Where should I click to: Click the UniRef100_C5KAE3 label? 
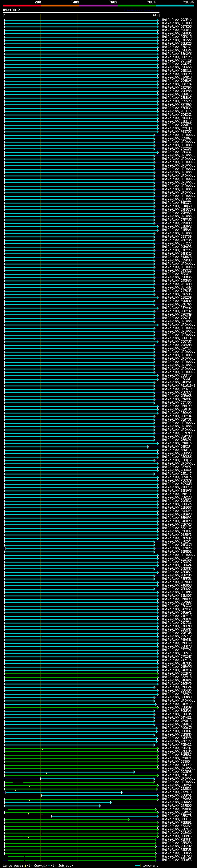pyautogui.click(x=176, y=860)
